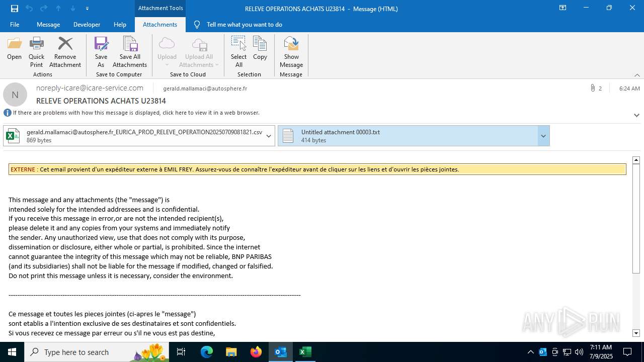The height and width of the screenshot is (362, 644).
Task: Show Message body
Action: tap(291, 52)
